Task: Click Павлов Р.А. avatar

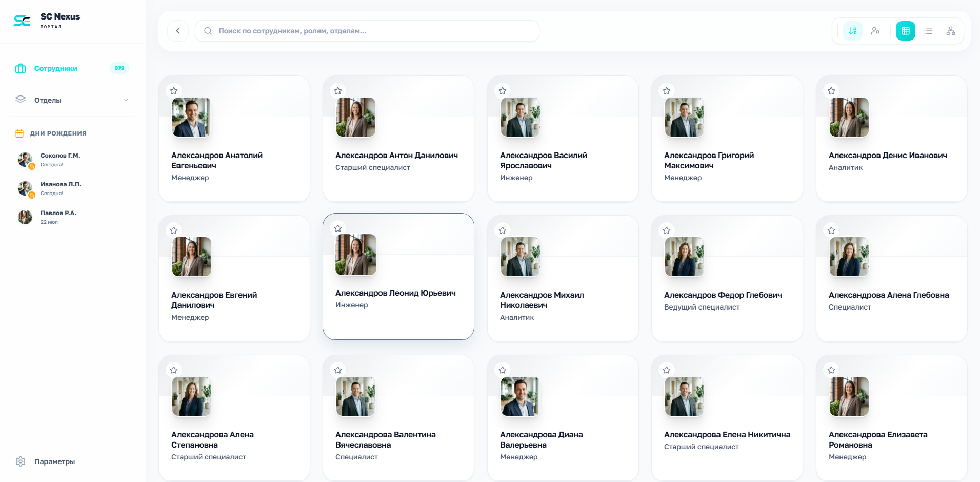Action: (25, 217)
